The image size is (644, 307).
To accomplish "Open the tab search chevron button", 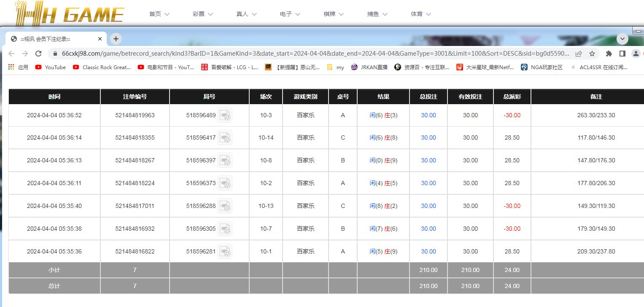I will pos(622,39).
